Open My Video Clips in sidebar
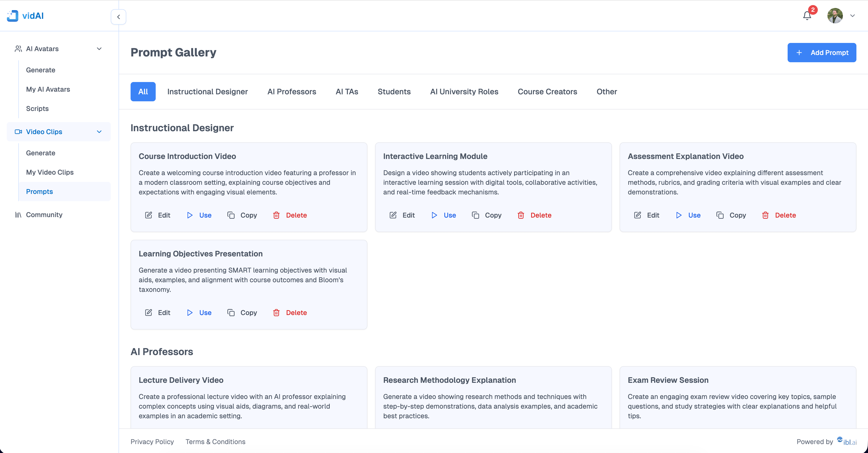The image size is (868, 453). 50,172
